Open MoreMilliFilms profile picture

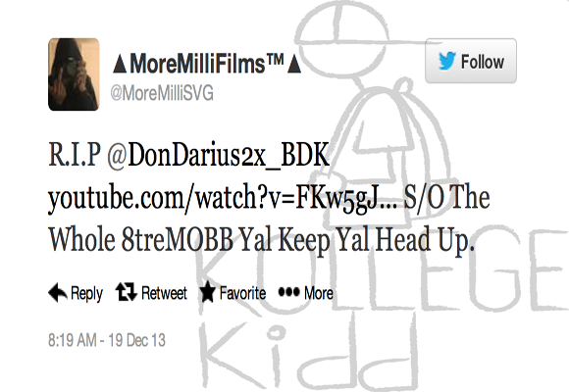pos(74,74)
